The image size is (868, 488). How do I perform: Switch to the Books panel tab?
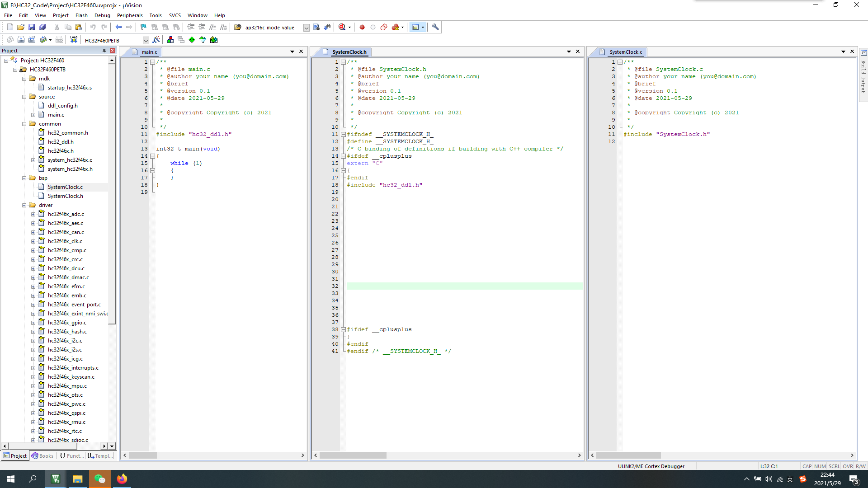coord(42,456)
